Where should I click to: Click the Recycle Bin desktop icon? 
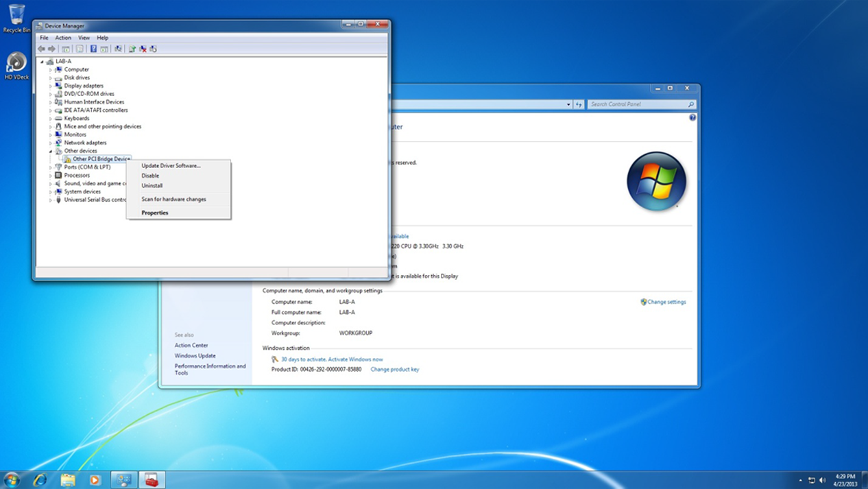point(16,19)
